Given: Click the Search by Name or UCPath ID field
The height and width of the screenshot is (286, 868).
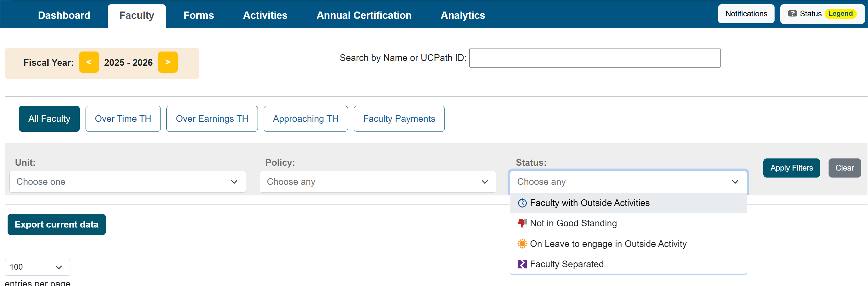Looking at the screenshot, I should point(594,58).
